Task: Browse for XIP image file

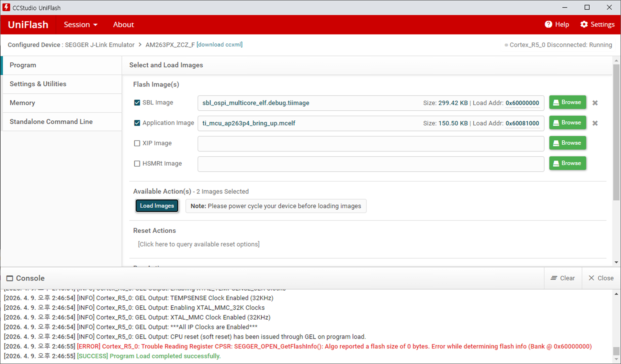Action: pos(568,143)
